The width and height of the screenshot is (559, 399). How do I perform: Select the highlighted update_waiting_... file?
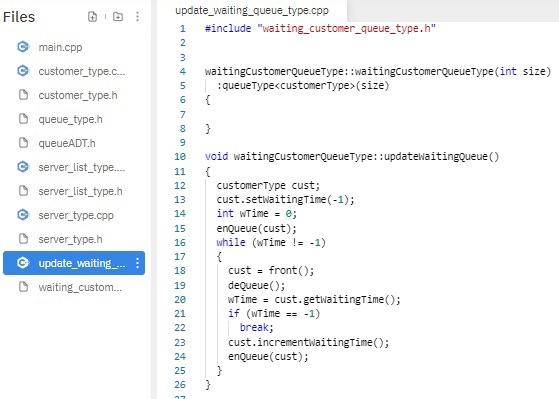74,263
